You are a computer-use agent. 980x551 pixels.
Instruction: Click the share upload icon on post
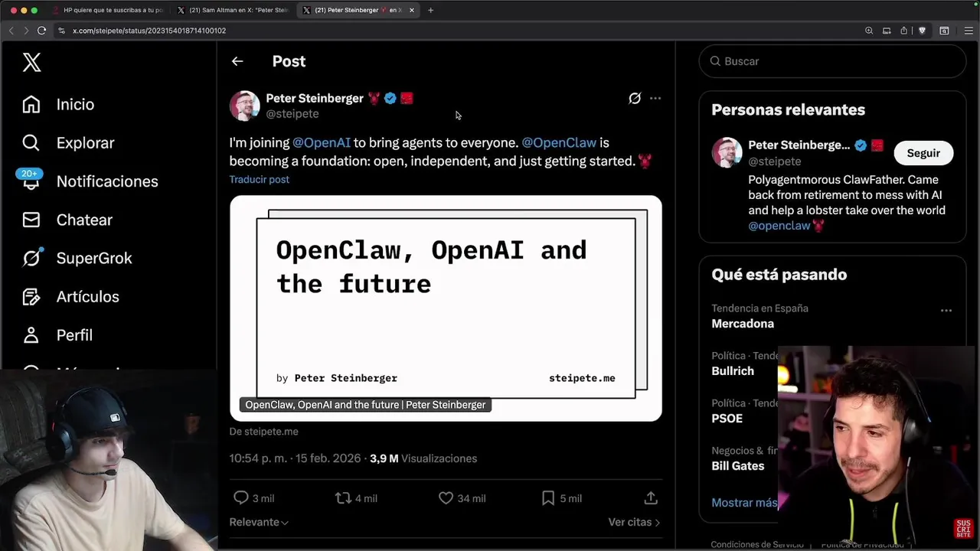tap(651, 497)
